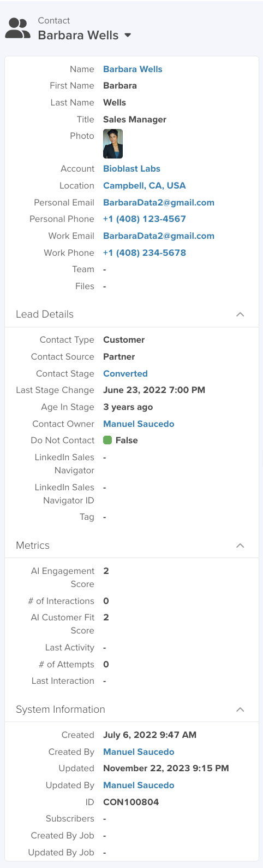Open the Bioblast Labs account link

(131, 169)
